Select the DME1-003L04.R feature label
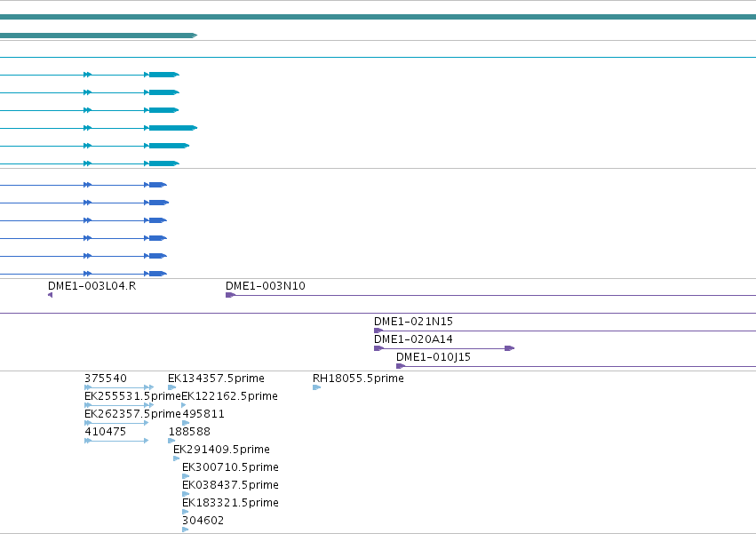The image size is (756, 534). pos(92,286)
